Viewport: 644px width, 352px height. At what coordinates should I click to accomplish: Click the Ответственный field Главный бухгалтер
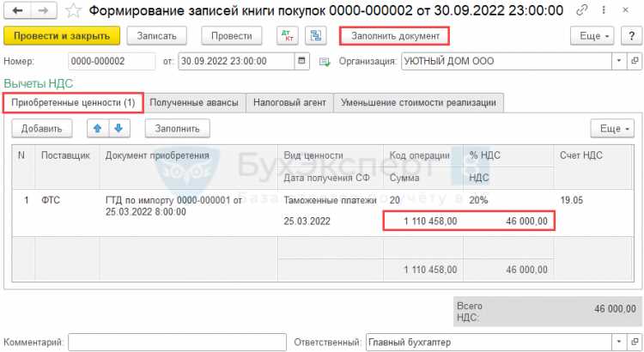[x=489, y=342]
